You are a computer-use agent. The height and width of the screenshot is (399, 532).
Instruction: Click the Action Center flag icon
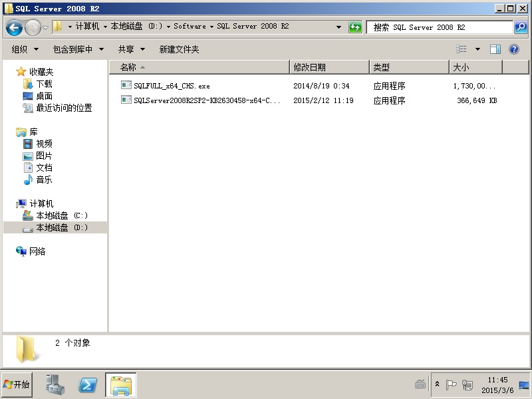coord(451,385)
